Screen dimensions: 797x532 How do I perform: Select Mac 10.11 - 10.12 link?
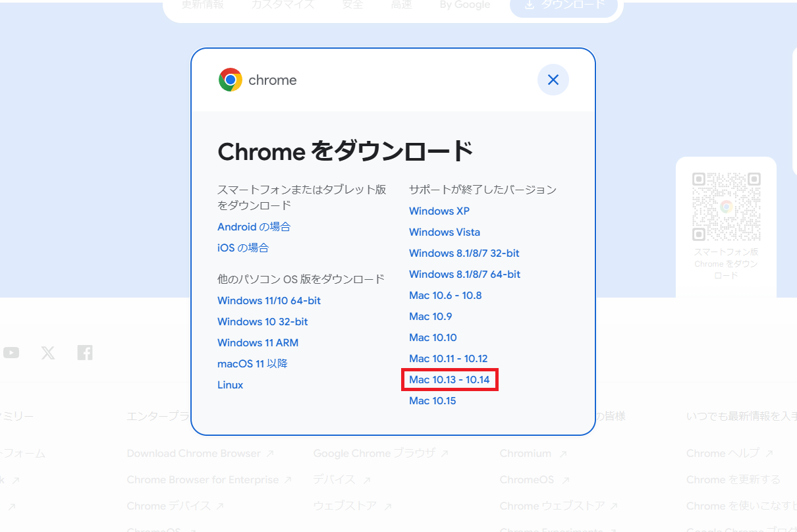click(449, 358)
